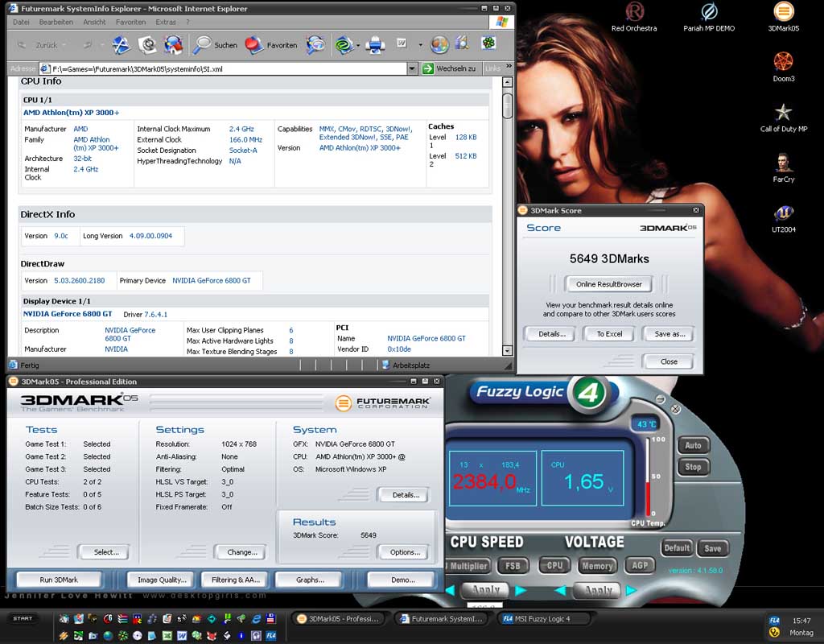Open the Red Orchestra desktop shortcut

coord(634,17)
